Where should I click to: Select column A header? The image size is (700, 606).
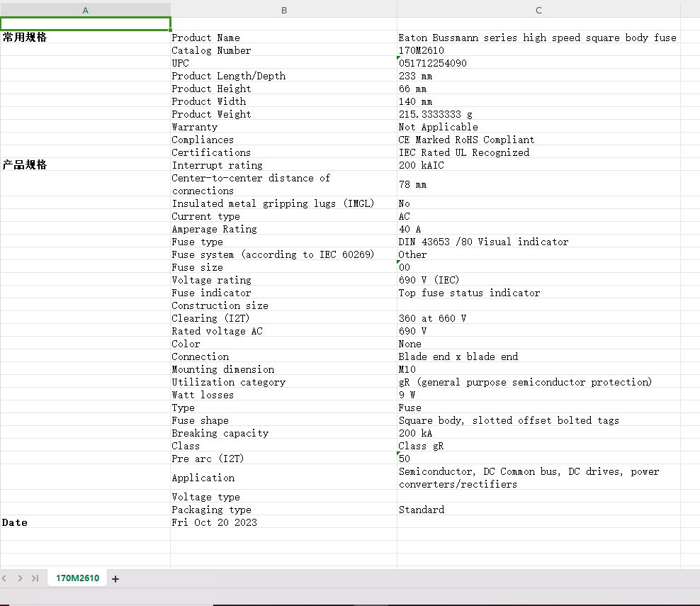(x=85, y=10)
